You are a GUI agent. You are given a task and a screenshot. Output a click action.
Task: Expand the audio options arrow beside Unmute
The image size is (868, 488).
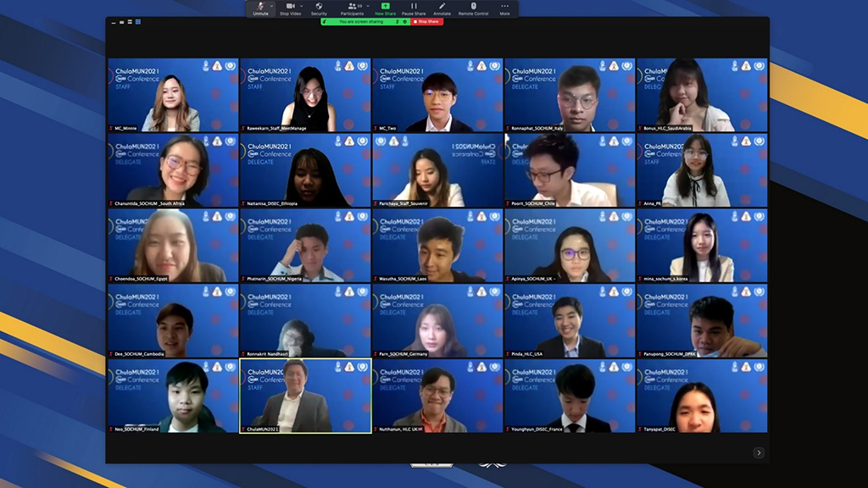tap(271, 6)
